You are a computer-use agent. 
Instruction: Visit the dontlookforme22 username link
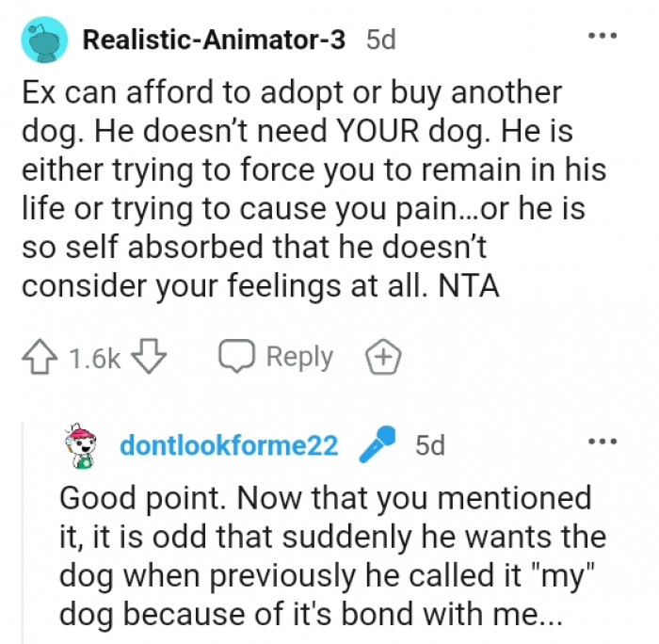[x=228, y=445]
